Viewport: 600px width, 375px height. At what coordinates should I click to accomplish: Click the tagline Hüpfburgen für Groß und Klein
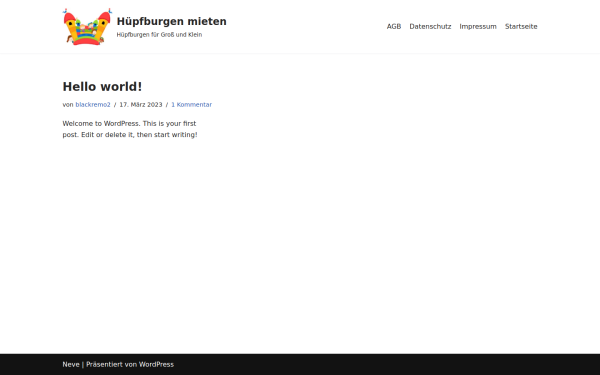click(159, 34)
